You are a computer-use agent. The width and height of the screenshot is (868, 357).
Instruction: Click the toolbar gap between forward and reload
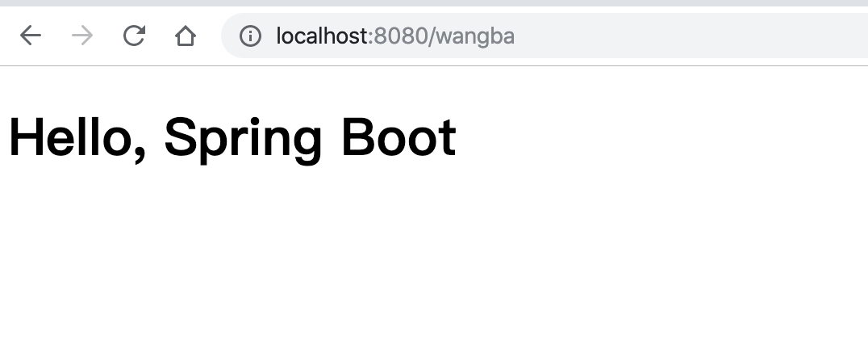pyautogui.click(x=108, y=36)
